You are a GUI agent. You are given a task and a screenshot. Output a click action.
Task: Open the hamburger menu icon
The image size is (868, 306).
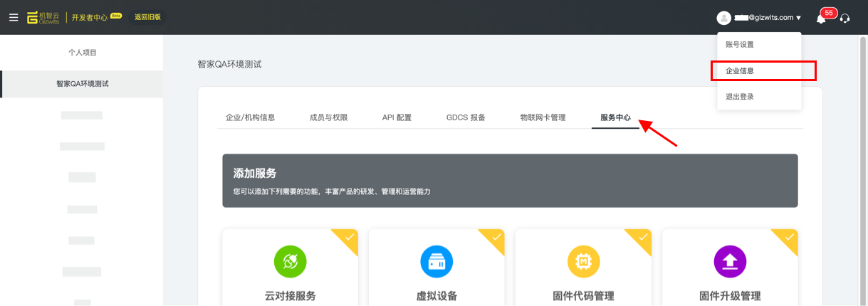[x=14, y=17]
